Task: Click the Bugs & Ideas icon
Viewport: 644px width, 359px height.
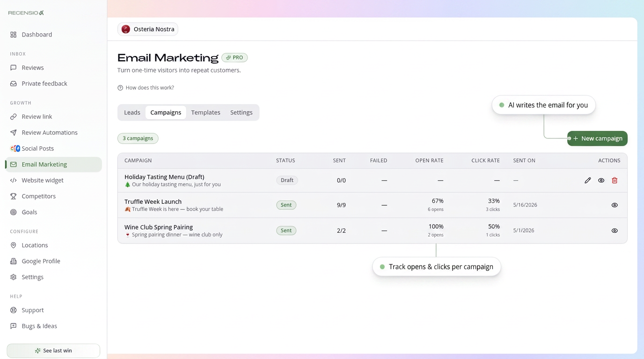Action: click(14, 326)
